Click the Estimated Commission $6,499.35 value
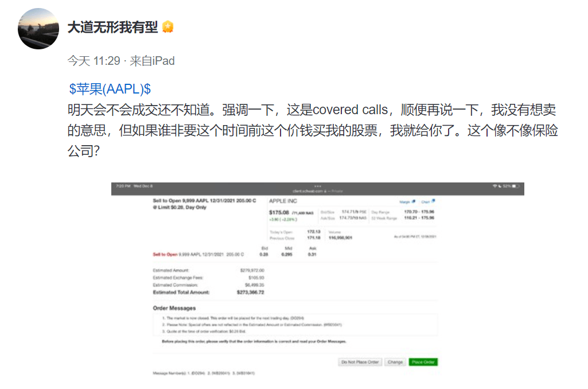The image size is (588, 389). [x=255, y=285]
